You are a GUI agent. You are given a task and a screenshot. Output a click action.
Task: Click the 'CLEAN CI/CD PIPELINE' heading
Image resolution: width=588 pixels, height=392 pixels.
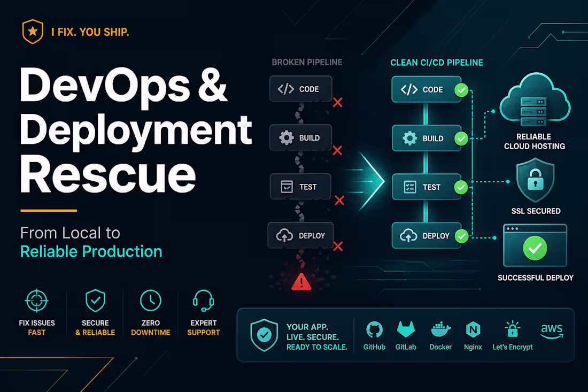coord(437,63)
